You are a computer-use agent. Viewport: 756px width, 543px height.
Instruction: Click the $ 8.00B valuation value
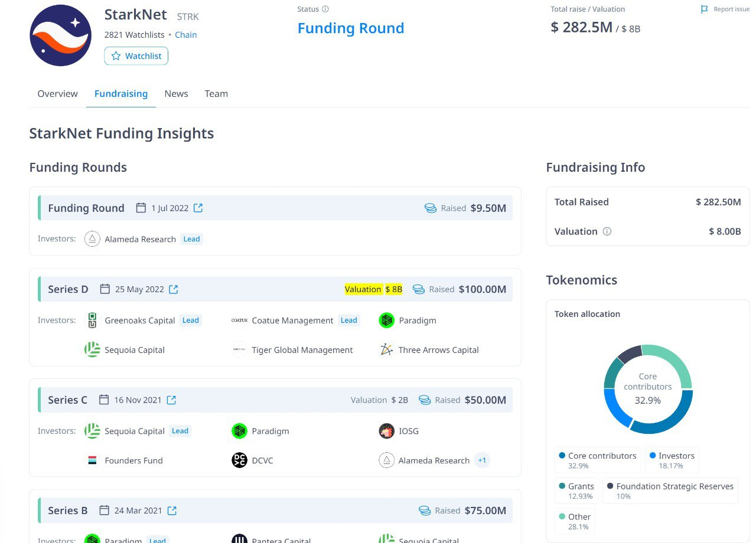725,231
